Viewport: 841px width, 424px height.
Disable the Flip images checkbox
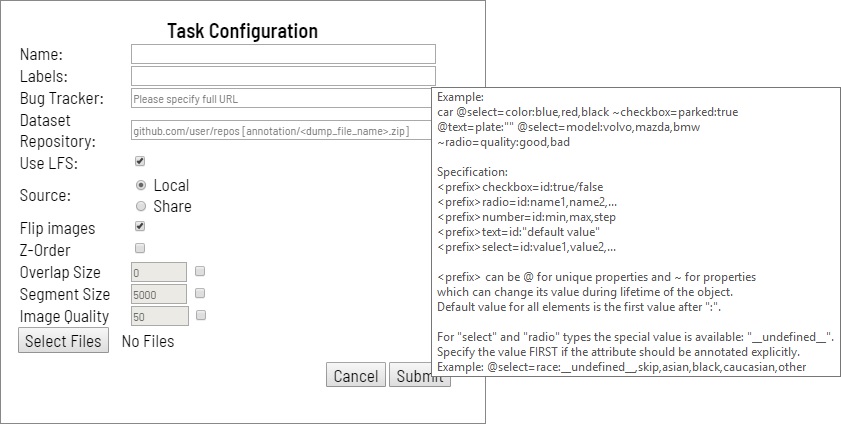(140, 227)
